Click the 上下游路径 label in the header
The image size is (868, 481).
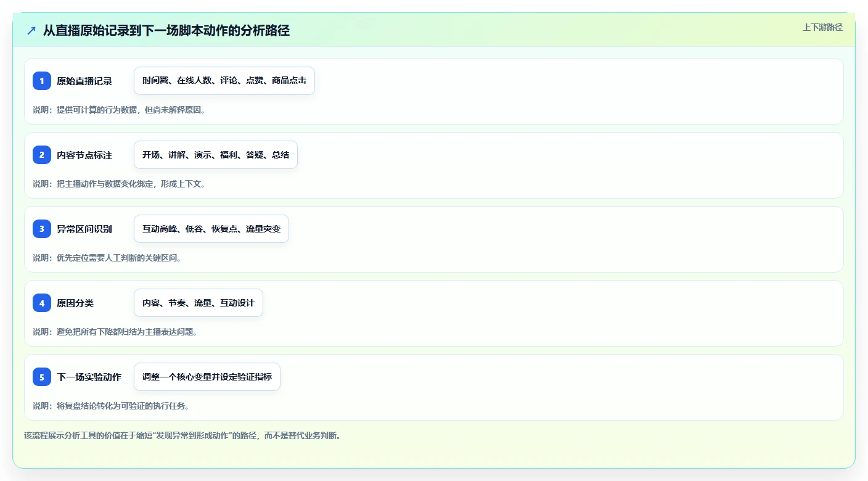pyautogui.click(x=822, y=27)
